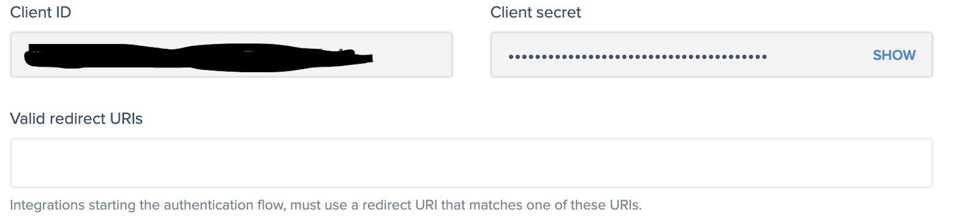Click the first dot of the masked secret
Viewport: 980px width, 224px height.
[x=511, y=57]
